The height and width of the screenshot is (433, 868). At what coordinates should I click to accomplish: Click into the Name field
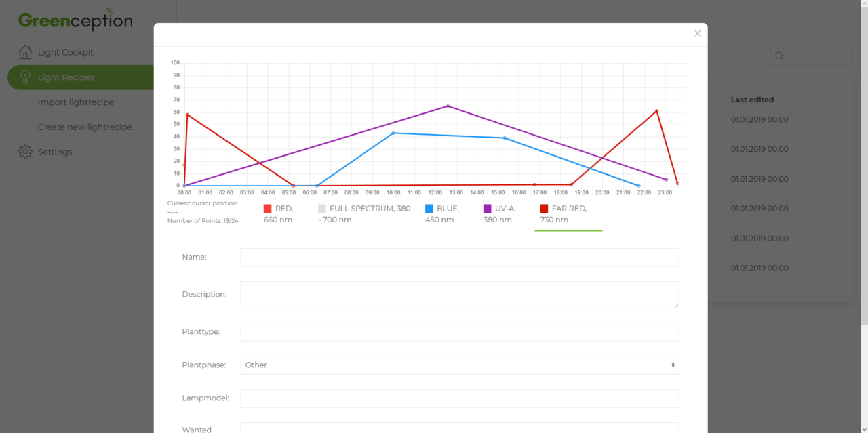(x=459, y=257)
